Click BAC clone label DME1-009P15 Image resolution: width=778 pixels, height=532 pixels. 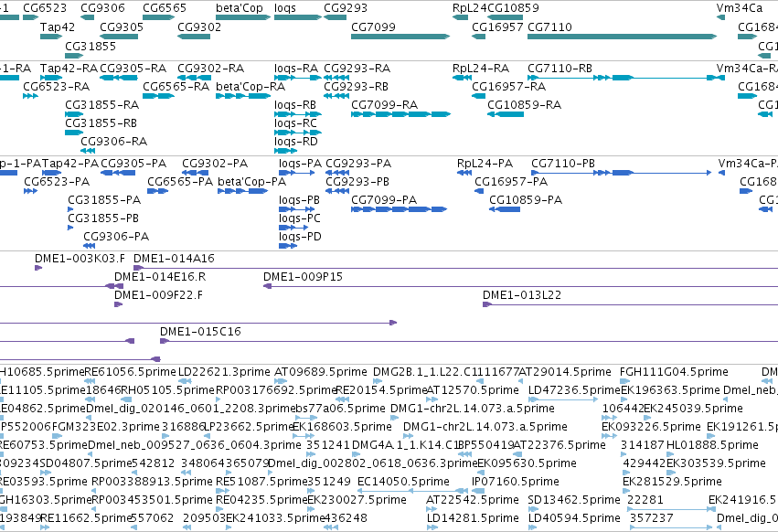click(x=304, y=277)
